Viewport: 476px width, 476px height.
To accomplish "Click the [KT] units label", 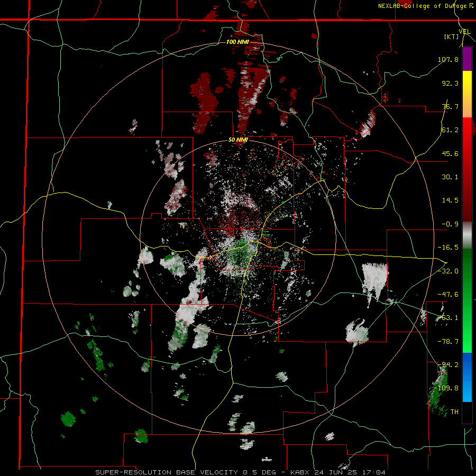I will pos(451,36).
